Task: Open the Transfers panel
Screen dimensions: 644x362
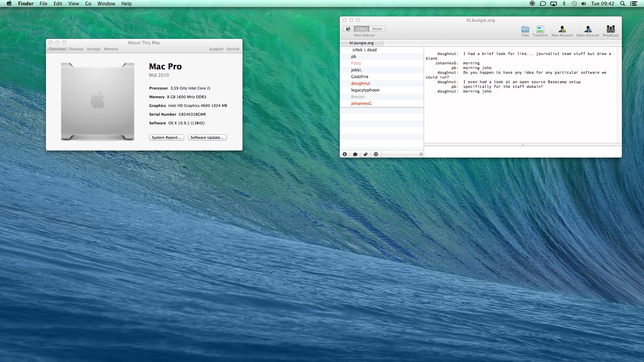Action: point(540,31)
